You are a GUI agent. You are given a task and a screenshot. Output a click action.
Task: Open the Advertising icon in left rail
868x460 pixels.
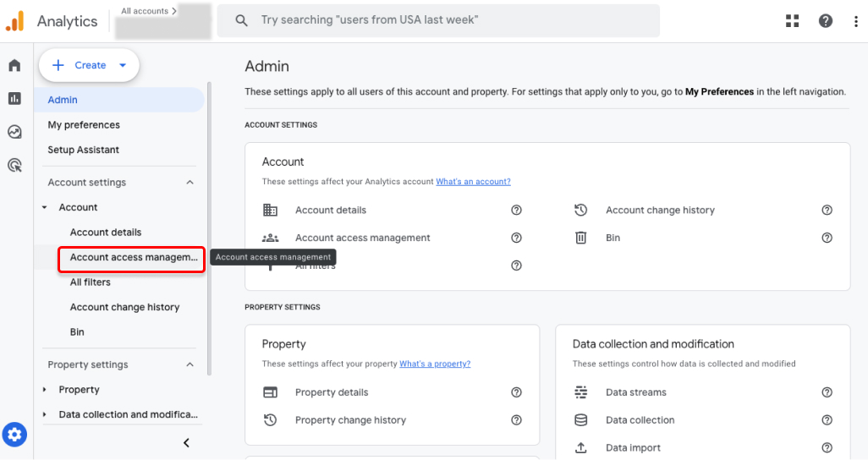pos(14,165)
